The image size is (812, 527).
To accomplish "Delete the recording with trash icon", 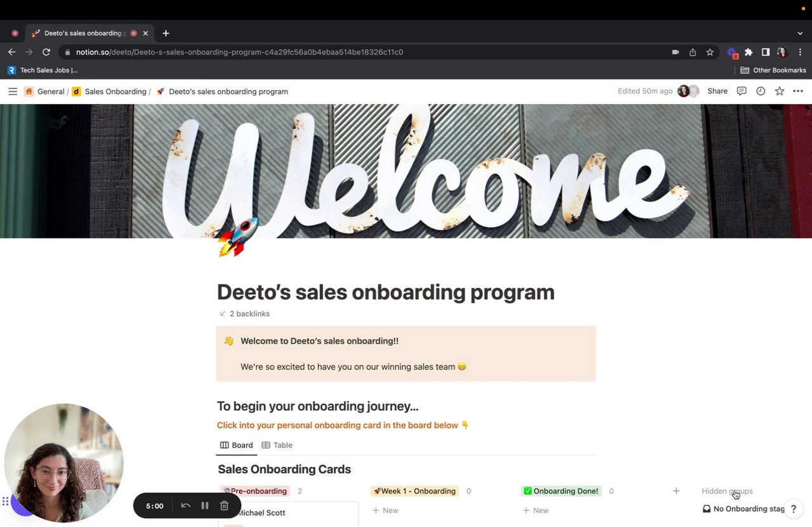I will pos(224,505).
